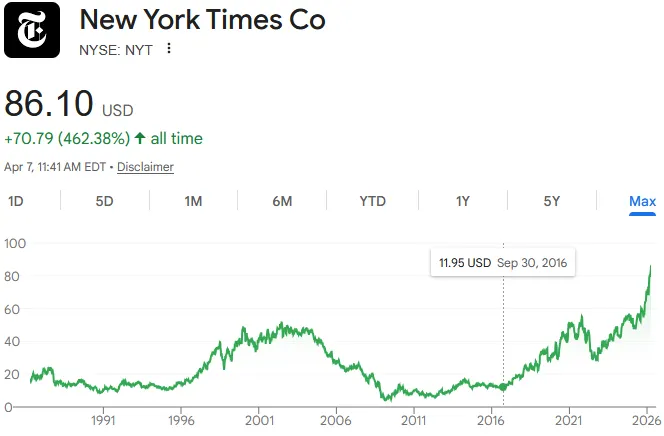Click the 2021 label on the chart axis
Viewport: 664px width, 436px height.
(569, 423)
